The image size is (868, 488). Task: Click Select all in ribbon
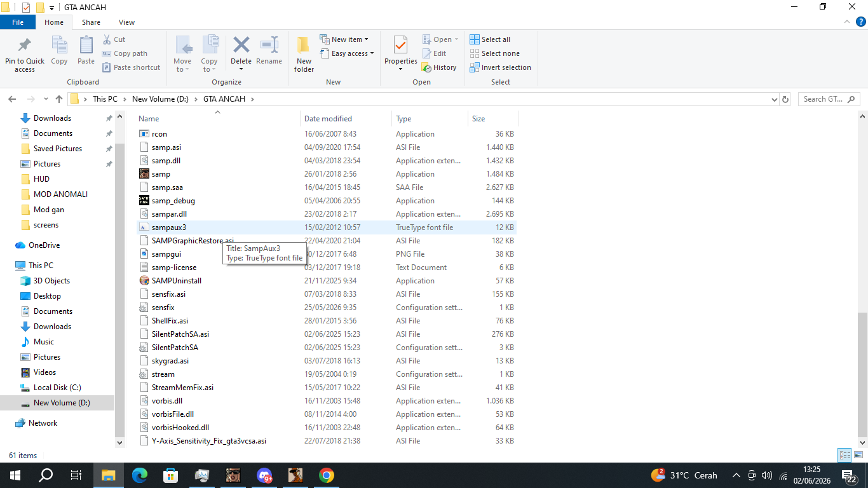490,39
